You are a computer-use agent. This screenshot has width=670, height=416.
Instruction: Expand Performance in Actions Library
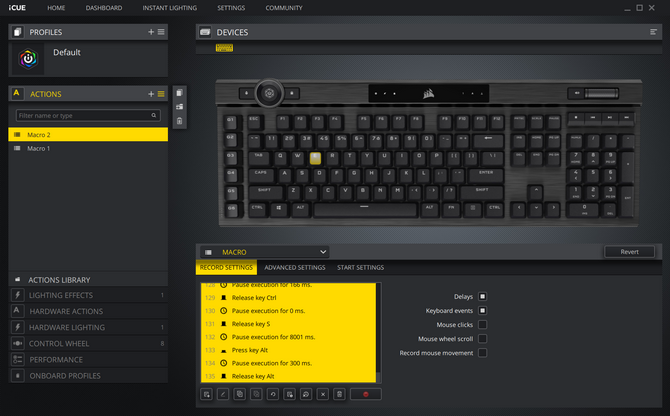tap(88, 360)
